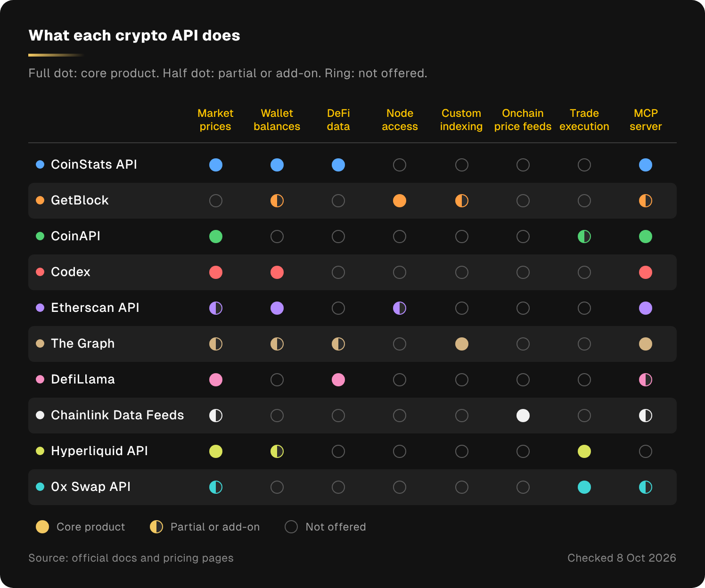Image resolution: width=705 pixels, height=588 pixels.
Task: Click The Graph half dot under DeFi data
Action: (338, 344)
